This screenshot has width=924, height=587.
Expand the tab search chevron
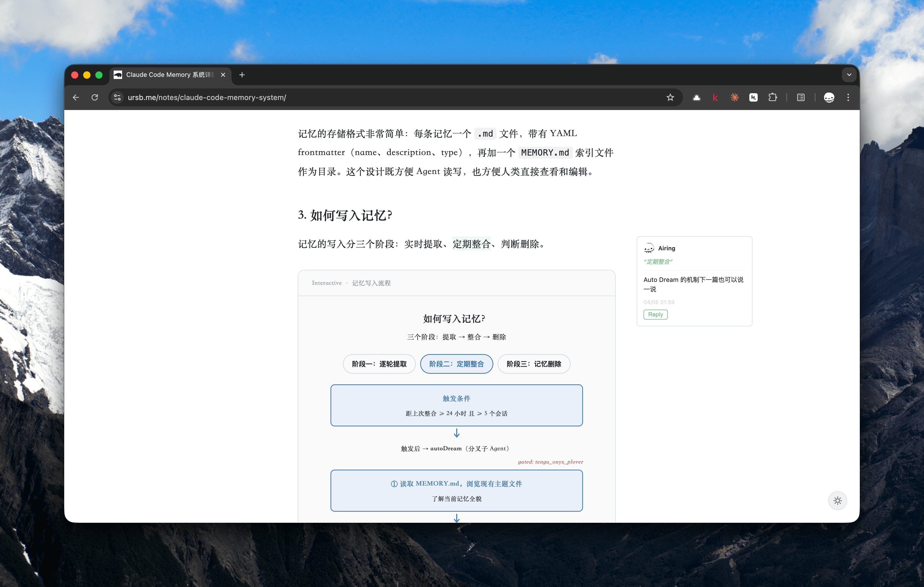pos(849,75)
